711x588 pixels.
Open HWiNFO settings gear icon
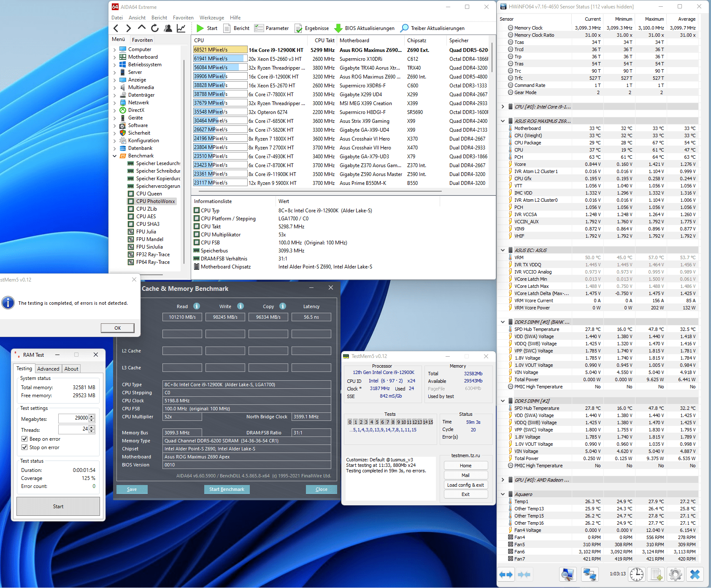(675, 574)
